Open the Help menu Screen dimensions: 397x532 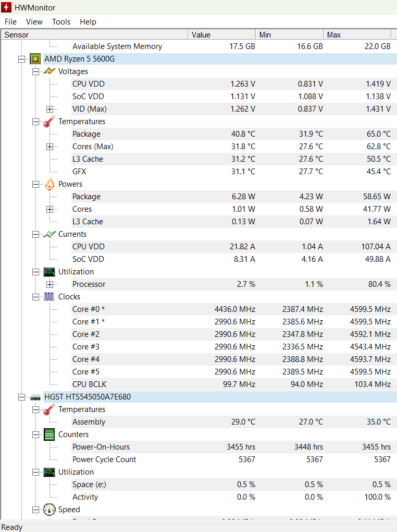click(x=88, y=22)
